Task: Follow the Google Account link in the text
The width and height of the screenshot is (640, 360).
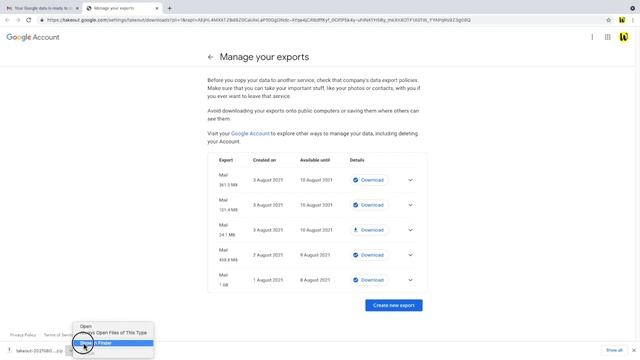Action: click(250, 133)
